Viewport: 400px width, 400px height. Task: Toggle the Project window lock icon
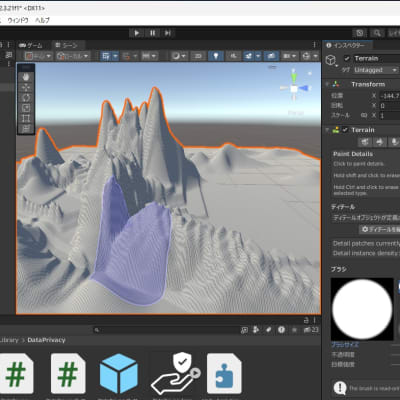click(306, 320)
